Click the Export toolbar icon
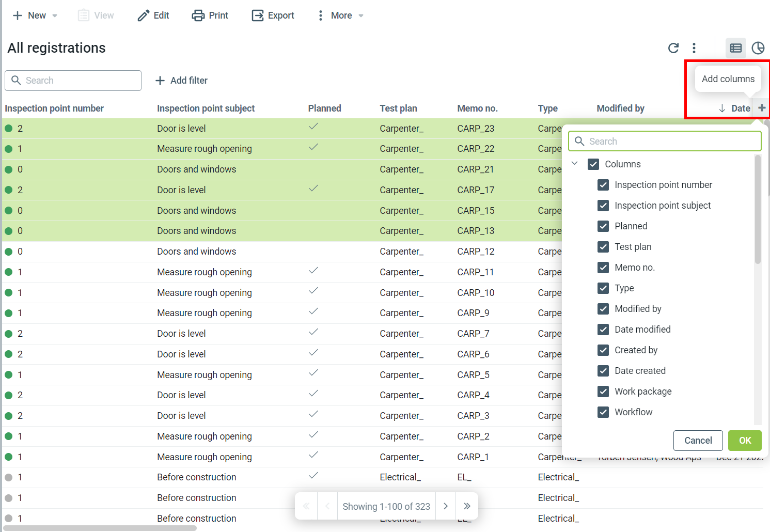 (258, 15)
